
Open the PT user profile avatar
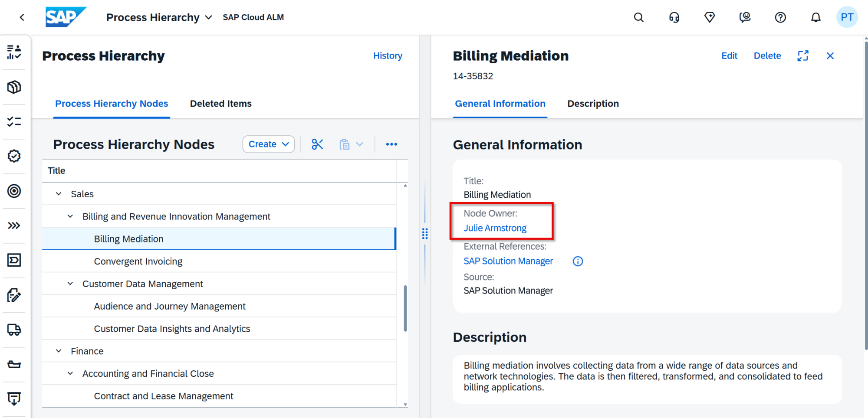847,17
